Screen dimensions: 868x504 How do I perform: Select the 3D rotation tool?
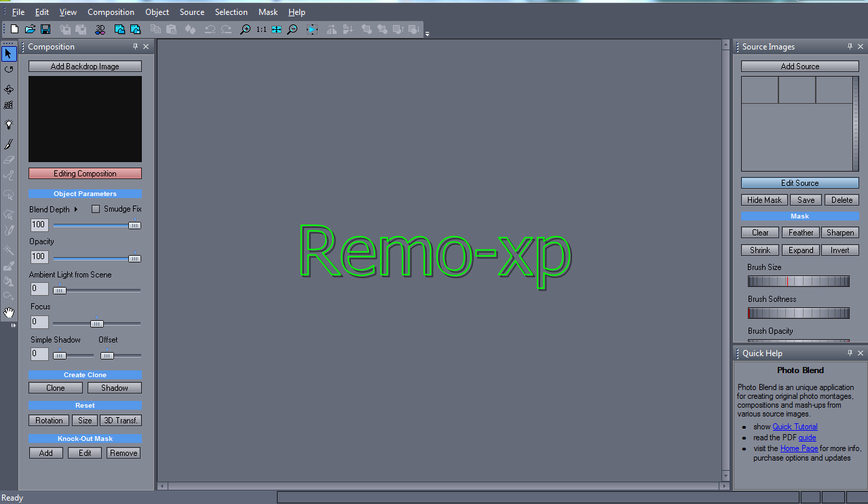point(9,90)
